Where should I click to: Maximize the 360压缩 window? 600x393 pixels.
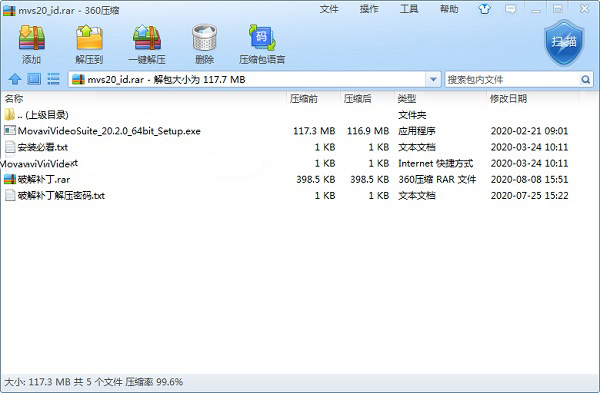click(x=558, y=9)
